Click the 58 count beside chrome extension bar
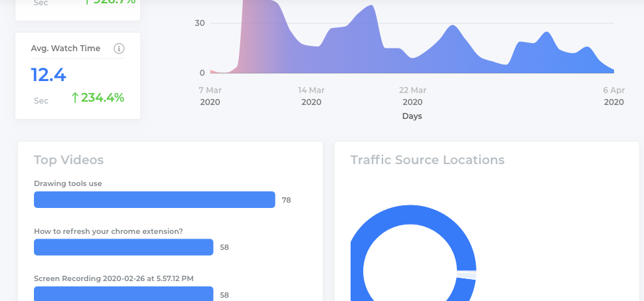 [x=224, y=248]
